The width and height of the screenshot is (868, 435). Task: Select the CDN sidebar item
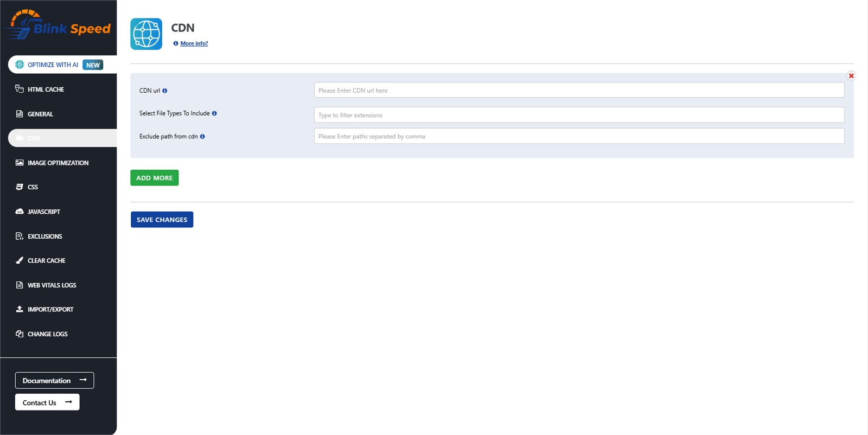point(62,138)
